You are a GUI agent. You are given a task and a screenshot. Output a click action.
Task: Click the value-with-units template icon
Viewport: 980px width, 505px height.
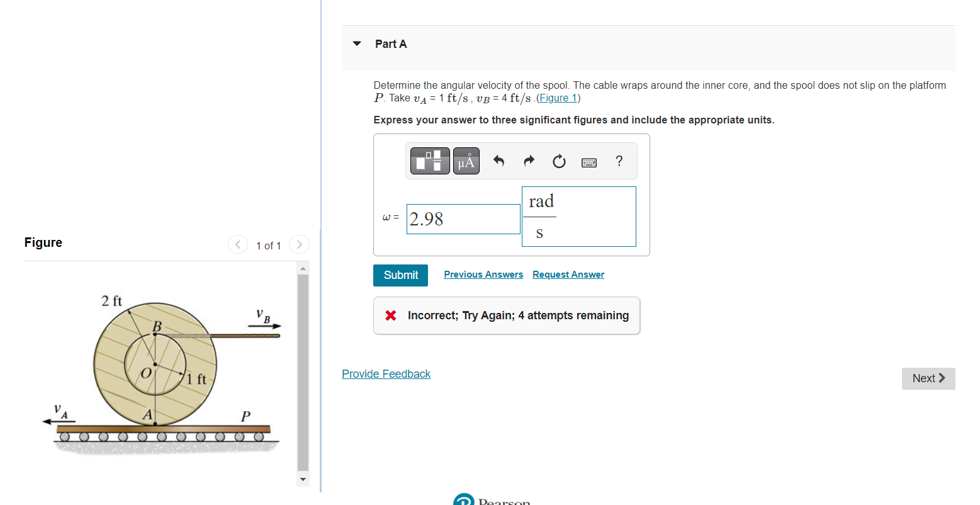[x=430, y=161]
